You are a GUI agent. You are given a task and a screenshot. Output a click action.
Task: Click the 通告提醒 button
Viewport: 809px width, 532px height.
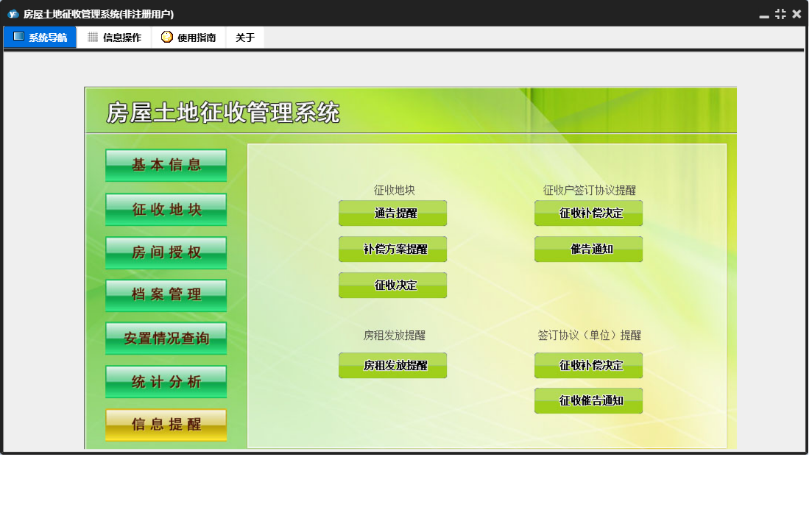click(392, 213)
